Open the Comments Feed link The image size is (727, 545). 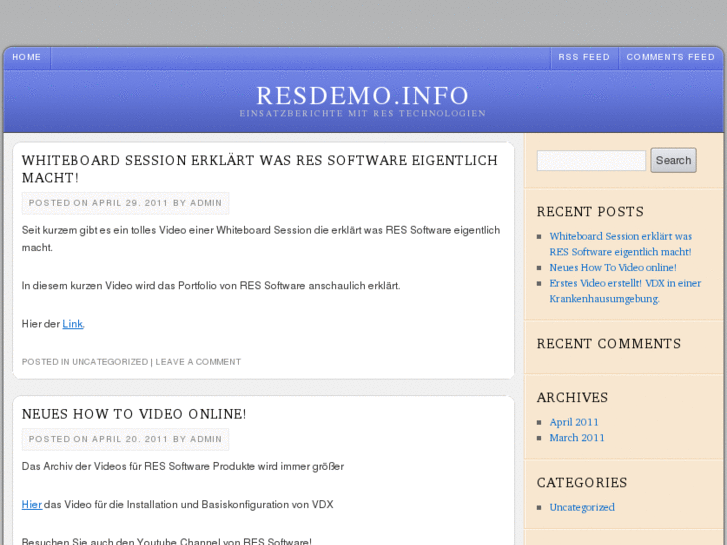pos(670,57)
